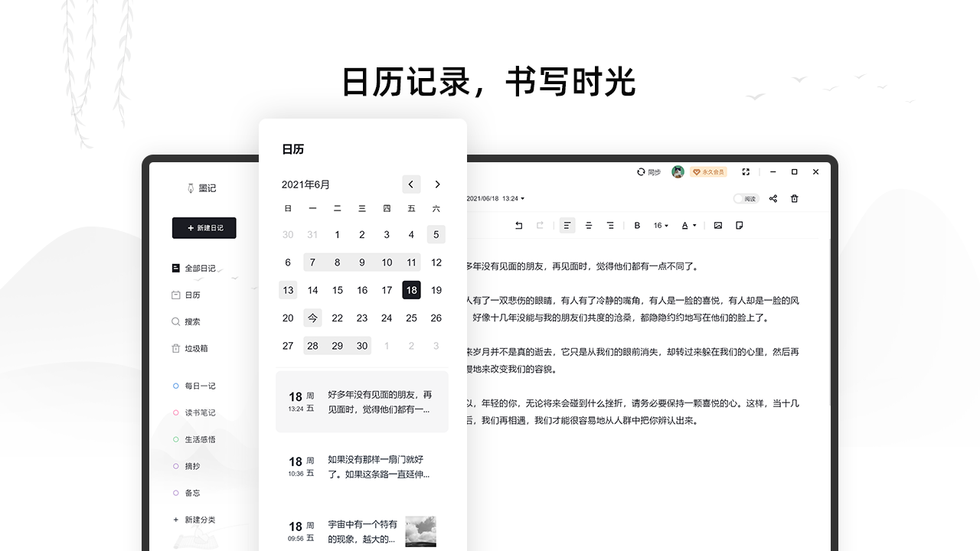Click the Share icon above the editor
The height and width of the screenshot is (551, 980).
pos(773,198)
